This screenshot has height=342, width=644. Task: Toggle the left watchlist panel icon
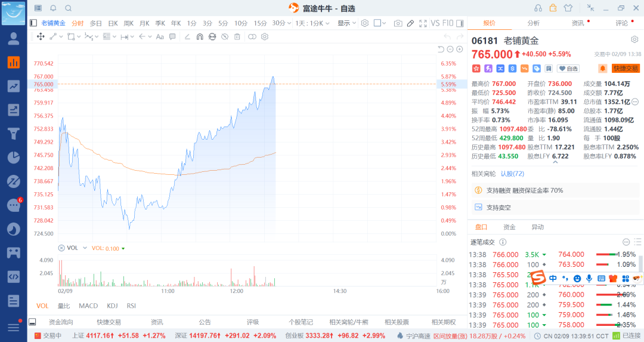click(33, 23)
